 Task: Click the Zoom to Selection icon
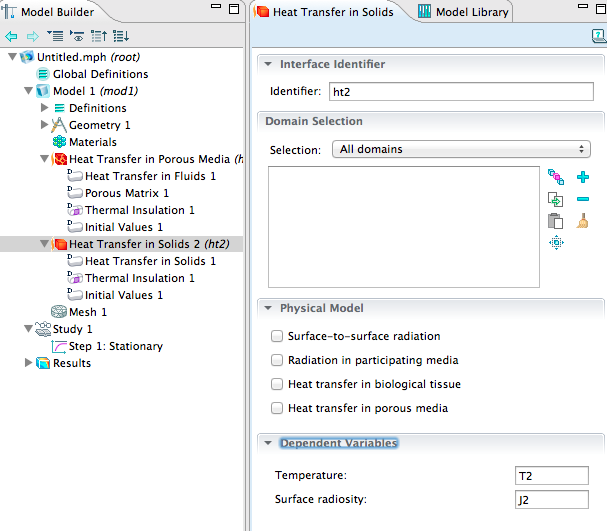[x=556, y=243]
